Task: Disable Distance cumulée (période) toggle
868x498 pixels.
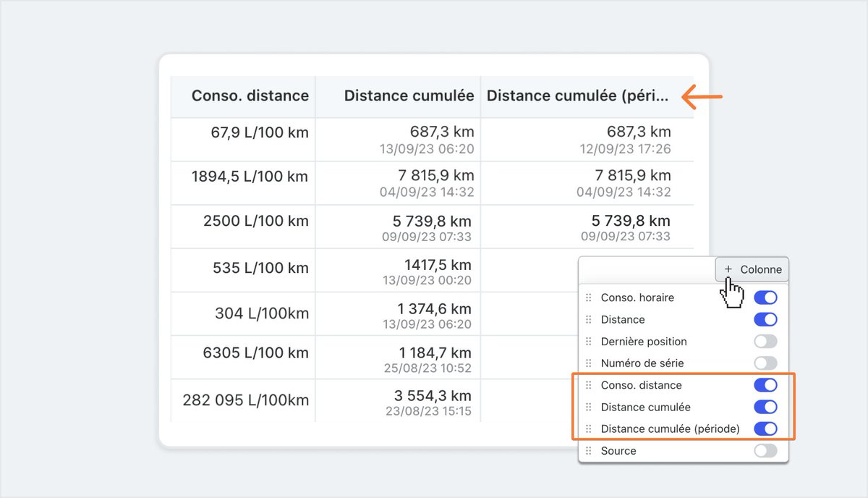Action: (765, 429)
